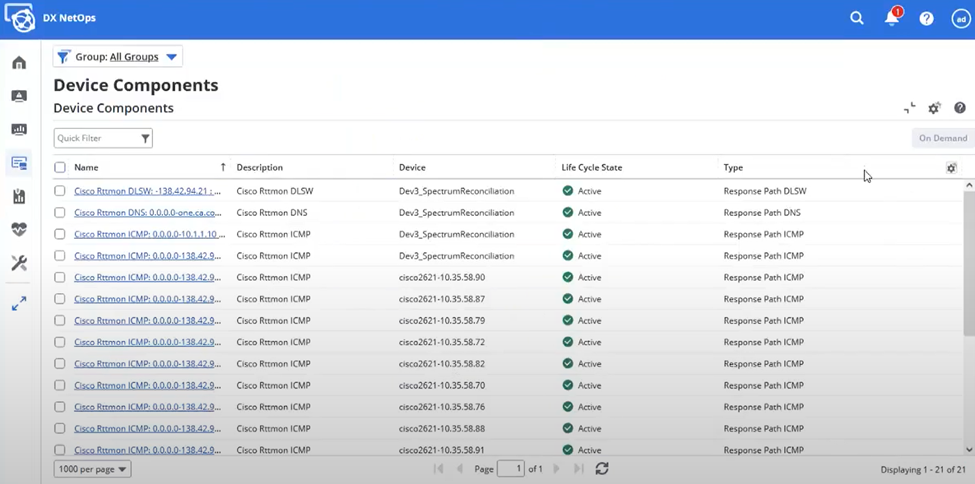Viewport: 975px width, 484px height.
Task: Check the Cisco Rttmon DNS row checkbox
Action: 60,213
